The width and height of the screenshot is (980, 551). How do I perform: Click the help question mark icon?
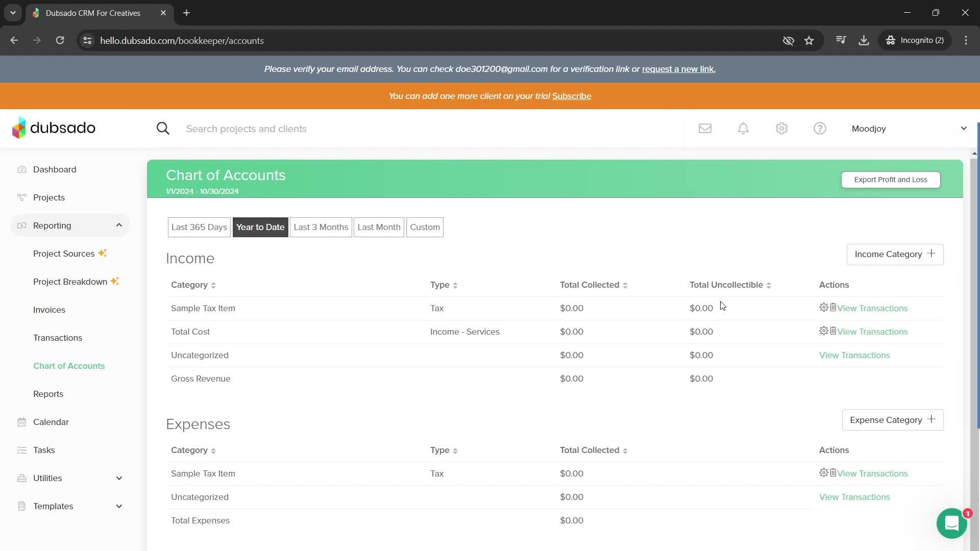(x=820, y=129)
